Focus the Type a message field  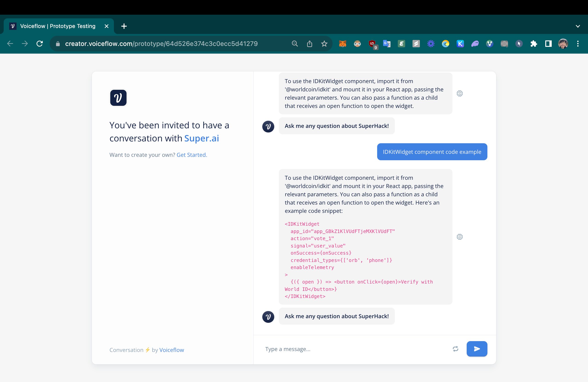click(x=356, y=349)
